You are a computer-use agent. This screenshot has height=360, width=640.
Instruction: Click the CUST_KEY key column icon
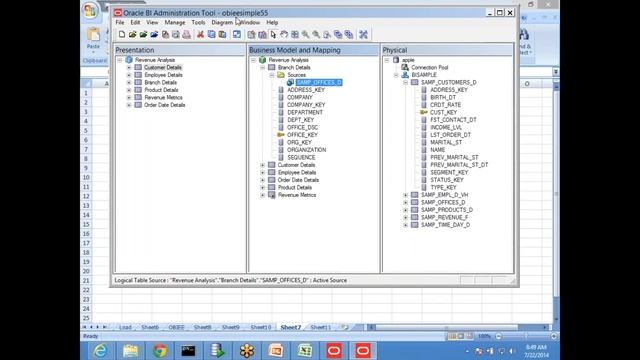pos(424,112)
